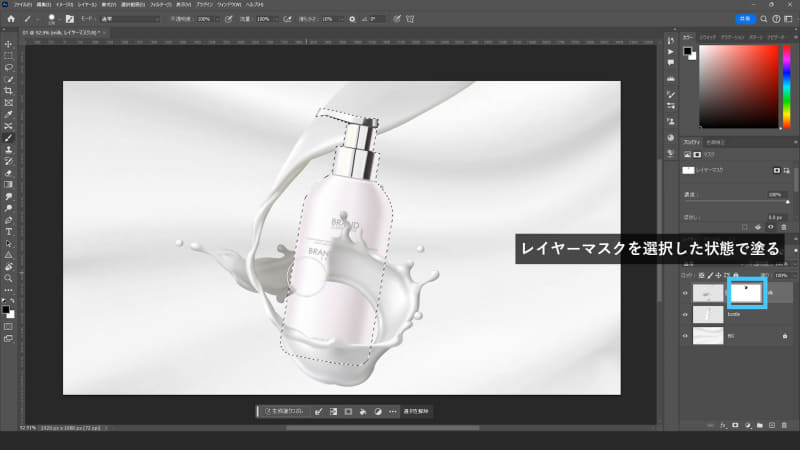800x450 pixels.
Task: Open the Color panel flyout menu
Action: [x=795, y=37]
